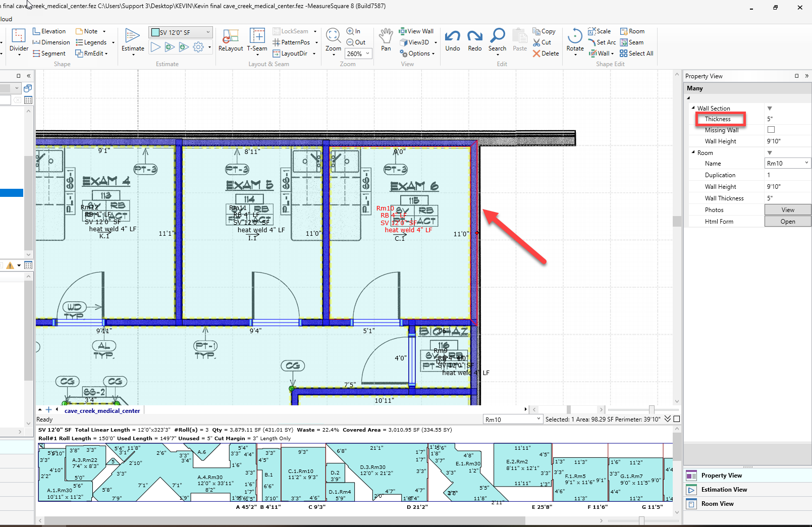Expand the View3D dropdown arrow

tap(436, 42)
